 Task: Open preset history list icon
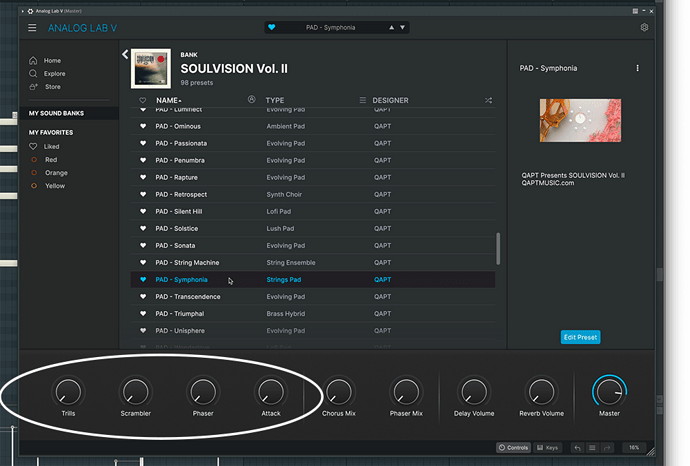pos(592,448)
